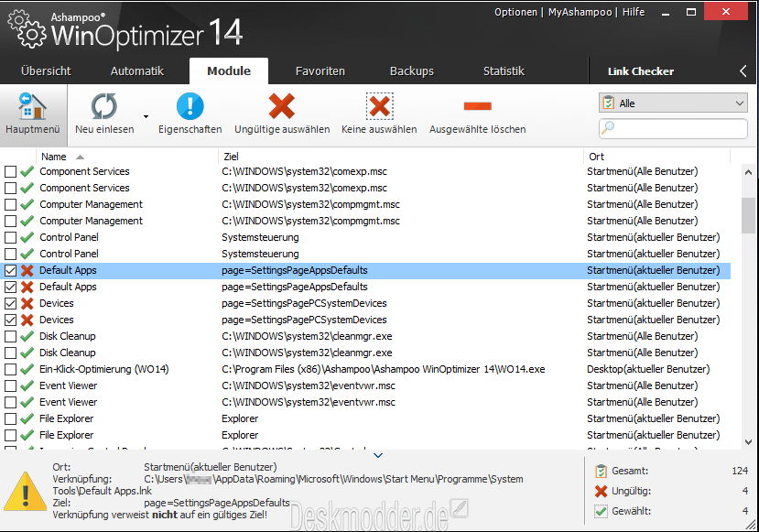Check the Ein-Klick-Optimierung (WO14) checkbox
The image size is (759, 532).
[11, 369]
